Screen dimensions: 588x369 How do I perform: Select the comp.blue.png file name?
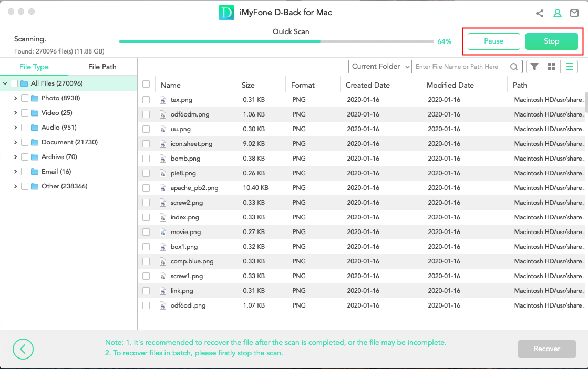pos(192,261)
